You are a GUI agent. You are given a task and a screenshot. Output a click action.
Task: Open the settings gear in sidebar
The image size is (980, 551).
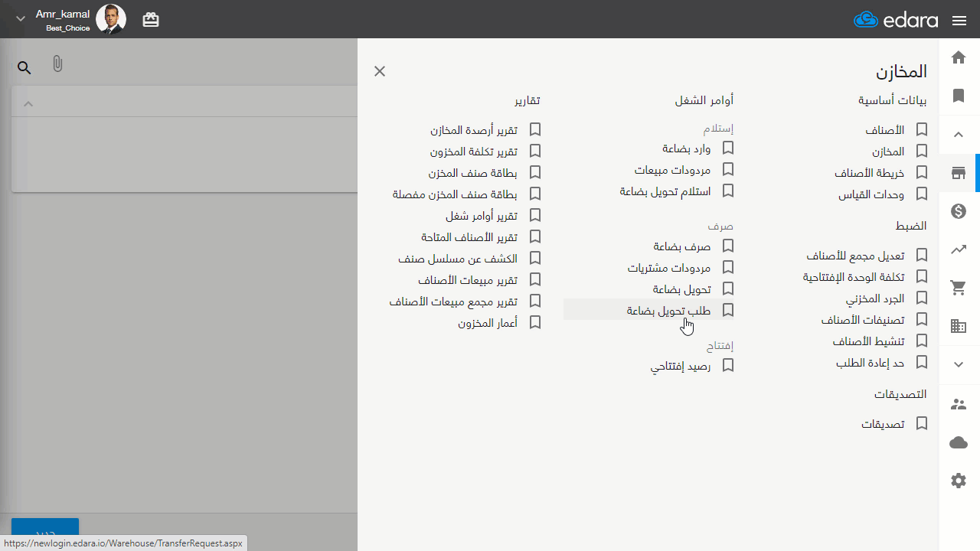959,481
